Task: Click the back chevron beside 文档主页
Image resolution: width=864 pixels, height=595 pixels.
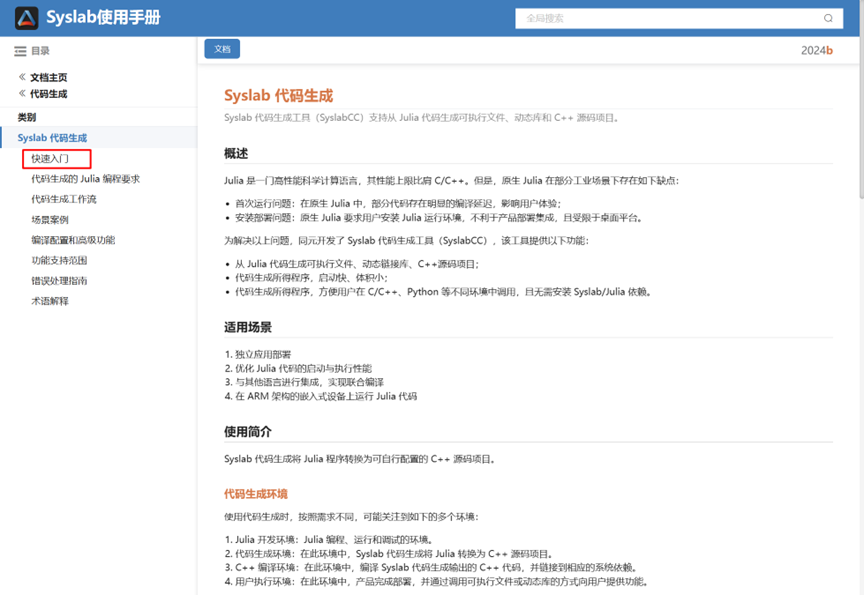Action: click(22, 77)
